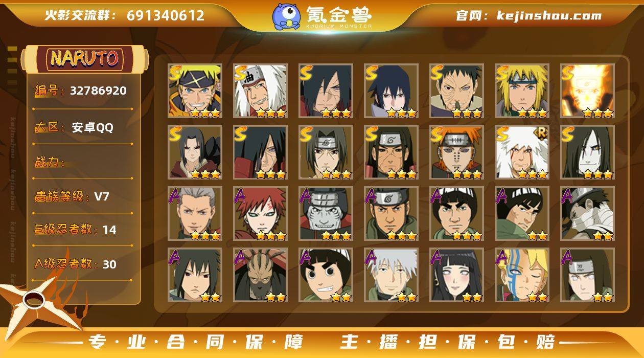644x358 pixels.
Task: Select the glowing Nine-Tails Chakra Naruto card
Action: pyautogui.click(x=587, y=91)
